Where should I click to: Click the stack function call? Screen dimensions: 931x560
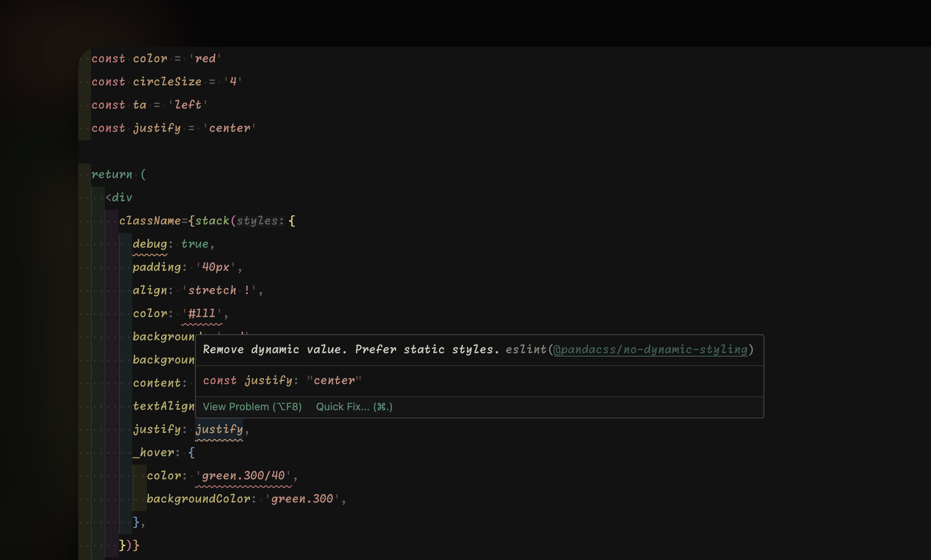(x=212, y=221)
